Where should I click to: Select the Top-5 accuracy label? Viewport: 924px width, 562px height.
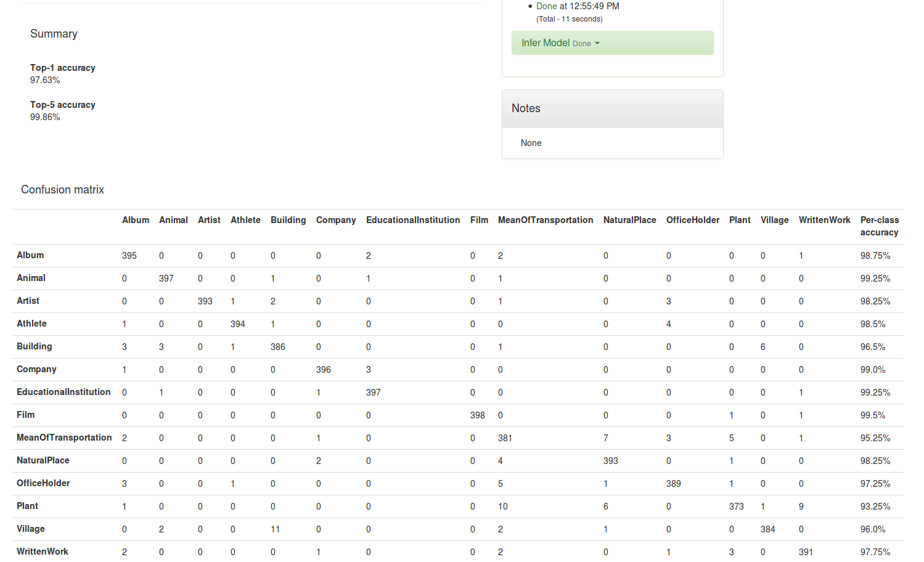[63, 105]
